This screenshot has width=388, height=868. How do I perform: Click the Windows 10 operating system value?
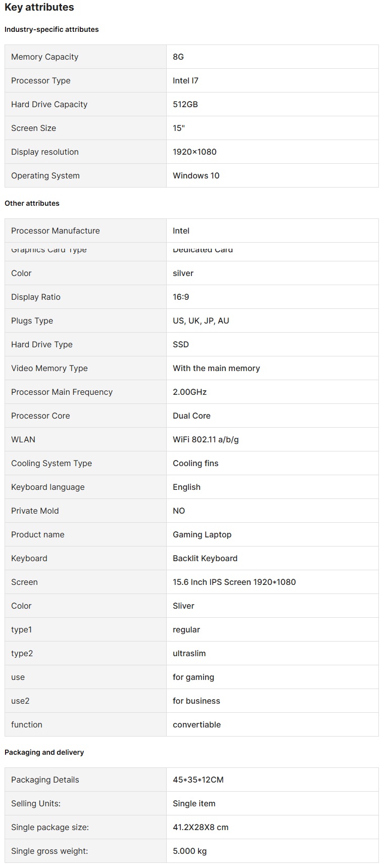coord(196,175)
